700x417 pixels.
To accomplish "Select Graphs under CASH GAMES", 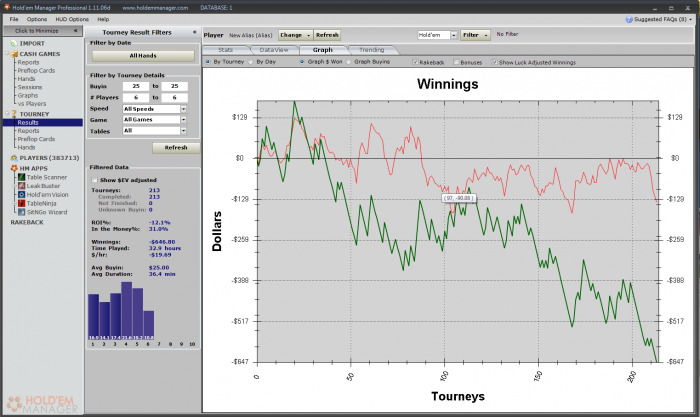I will [x=28, y=95].
